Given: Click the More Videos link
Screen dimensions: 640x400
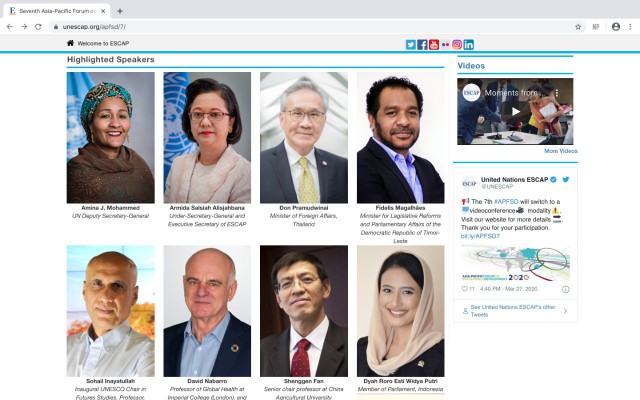Looking at the screenshot, I should (560, 151).
